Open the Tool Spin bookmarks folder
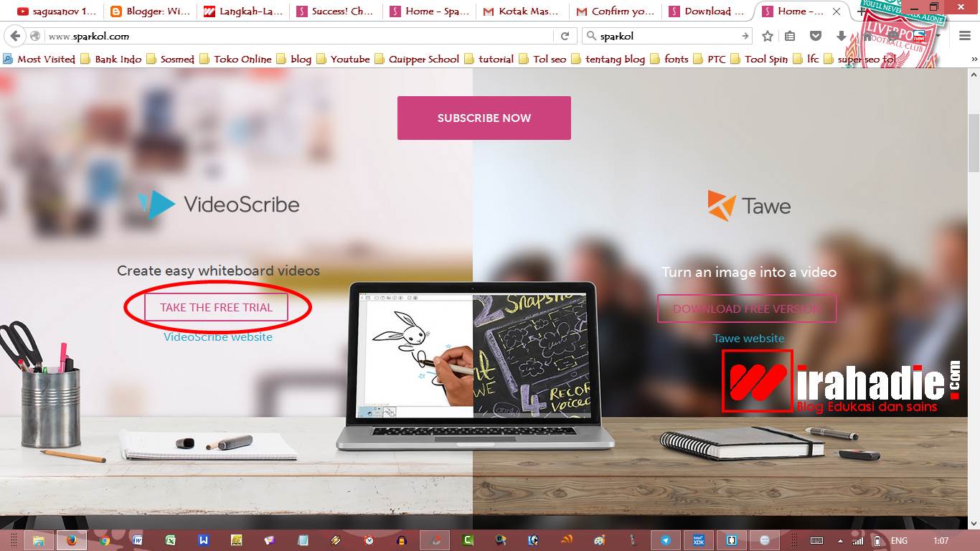The height and width of the screenshot is (551, 980). coord(760,59)
